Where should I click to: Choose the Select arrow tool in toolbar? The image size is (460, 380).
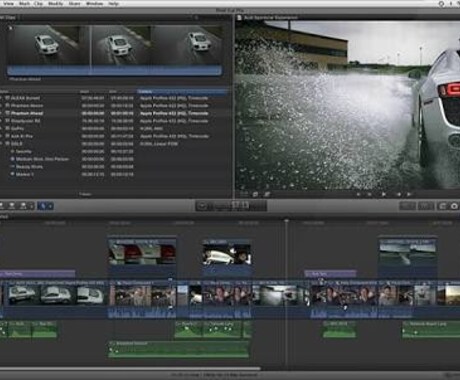point(43,206)
